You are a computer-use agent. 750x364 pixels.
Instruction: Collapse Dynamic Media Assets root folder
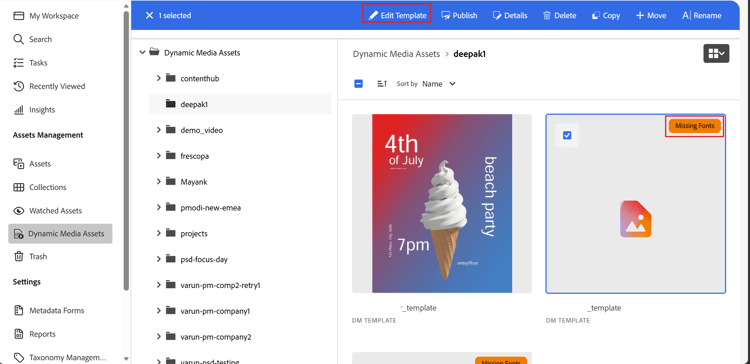[x=142, y=52]
